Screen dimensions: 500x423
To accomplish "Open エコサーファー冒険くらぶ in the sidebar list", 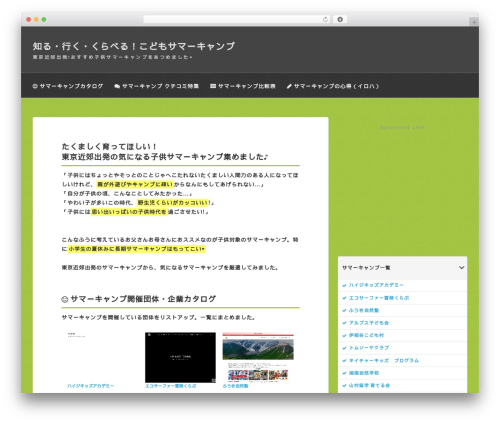I will [x=379, y=298].
